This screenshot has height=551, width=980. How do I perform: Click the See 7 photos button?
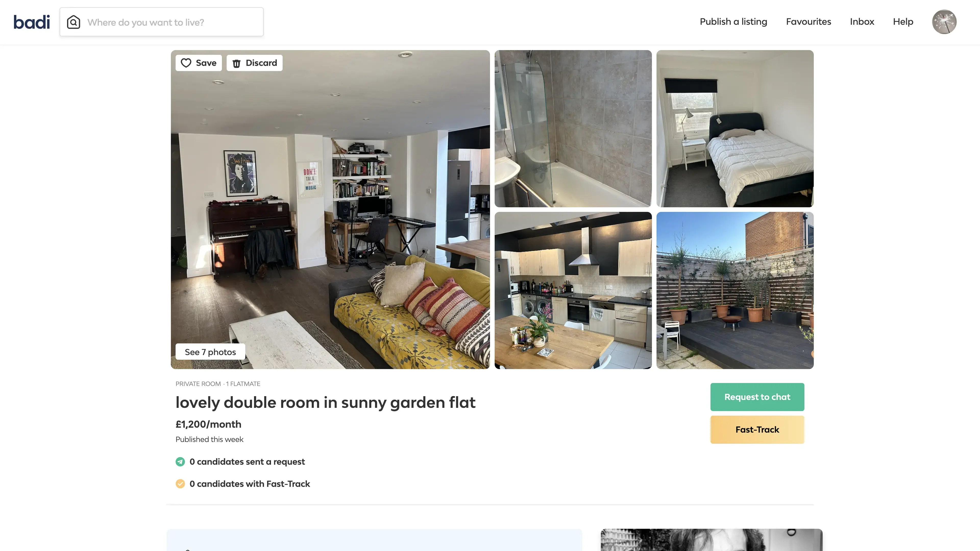(210, 352)
